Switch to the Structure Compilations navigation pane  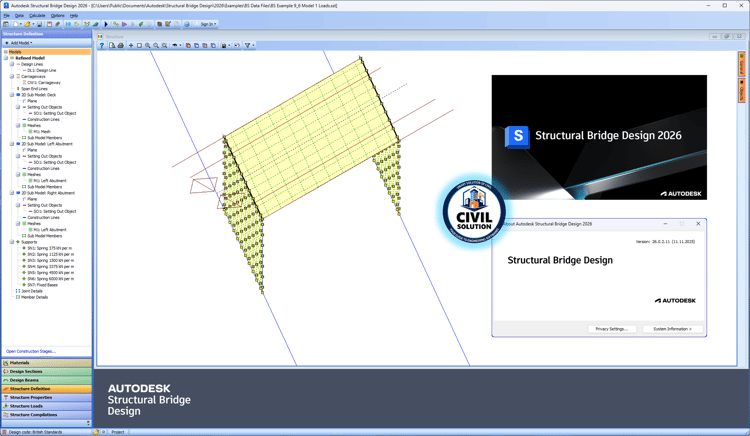click(x=46, y=414)
